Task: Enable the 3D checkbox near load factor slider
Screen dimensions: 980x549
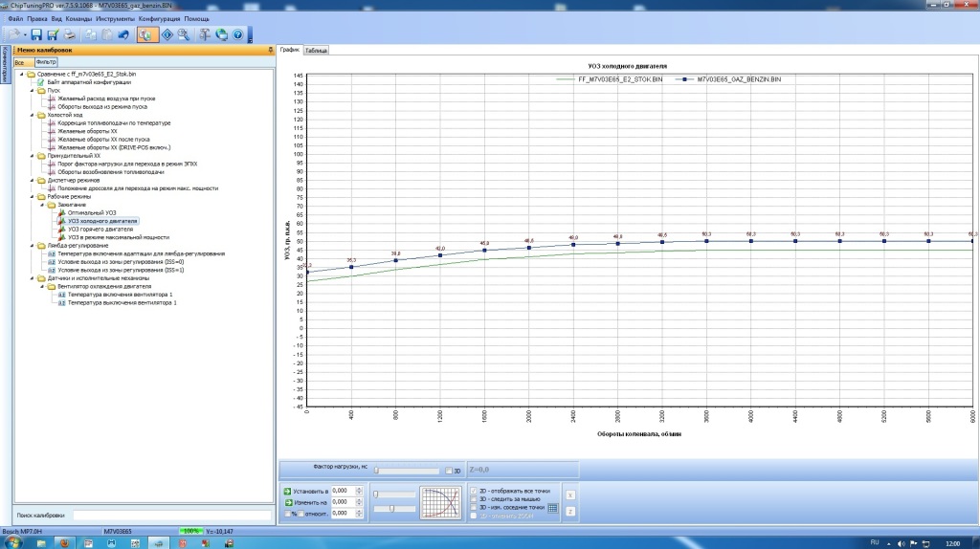Action: [449, 471]
